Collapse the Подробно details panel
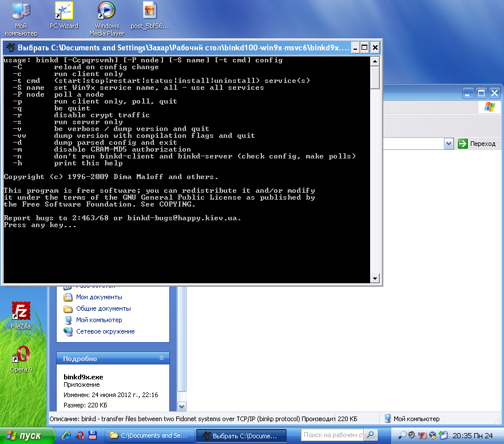Image resolution: width=504 pixels, height=444 pixels. point(161,358)
